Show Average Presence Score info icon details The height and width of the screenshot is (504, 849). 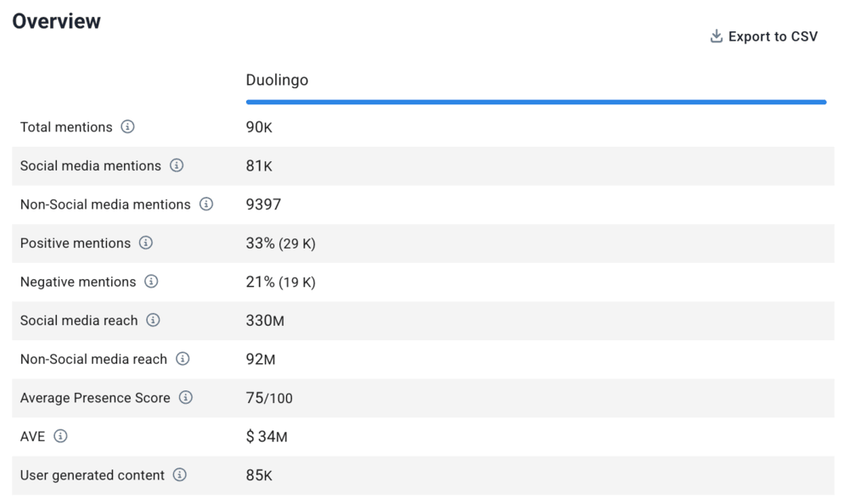[x=186, y=398]
